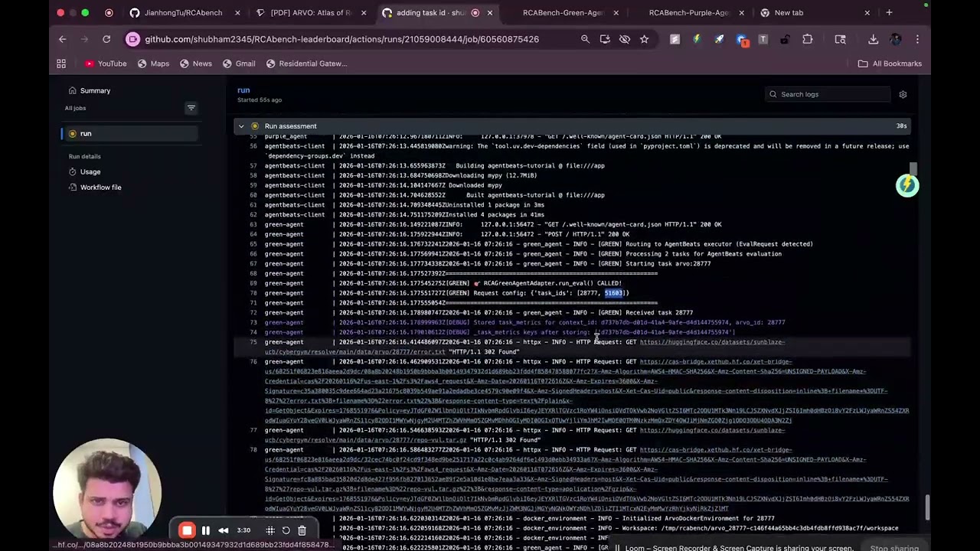Reload the current page
980x551 pixels.
(x=106, y=39)
